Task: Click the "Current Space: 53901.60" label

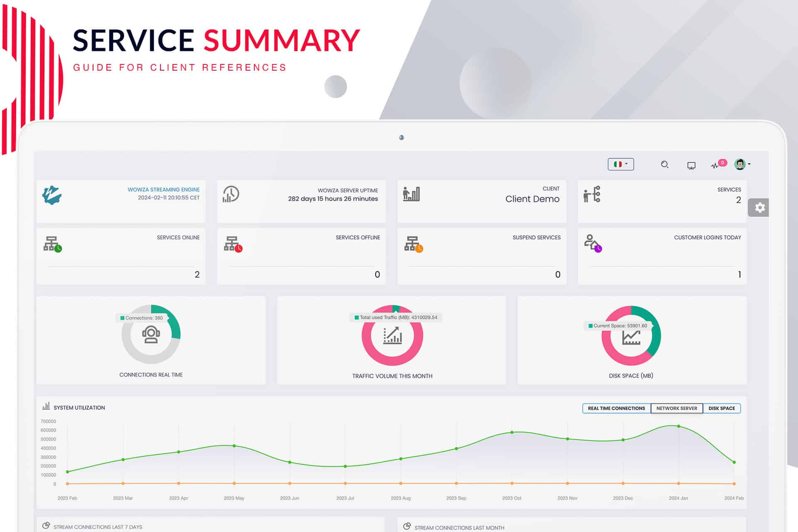Action: 618,326
